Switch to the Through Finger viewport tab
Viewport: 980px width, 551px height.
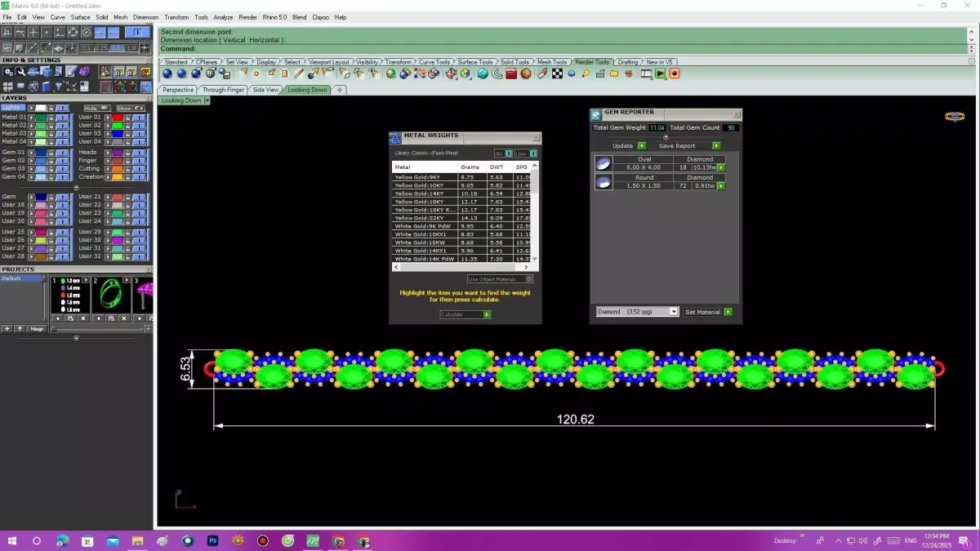tap(223, 90)
